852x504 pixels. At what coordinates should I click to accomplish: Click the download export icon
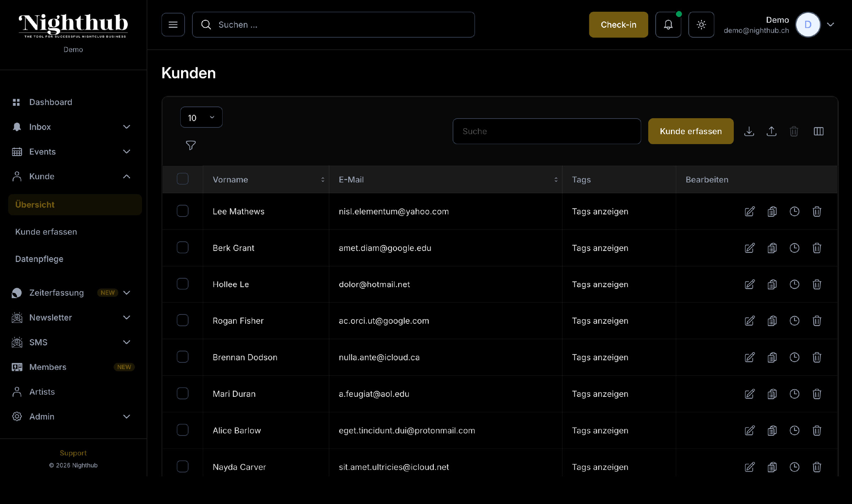coord(749,131)
